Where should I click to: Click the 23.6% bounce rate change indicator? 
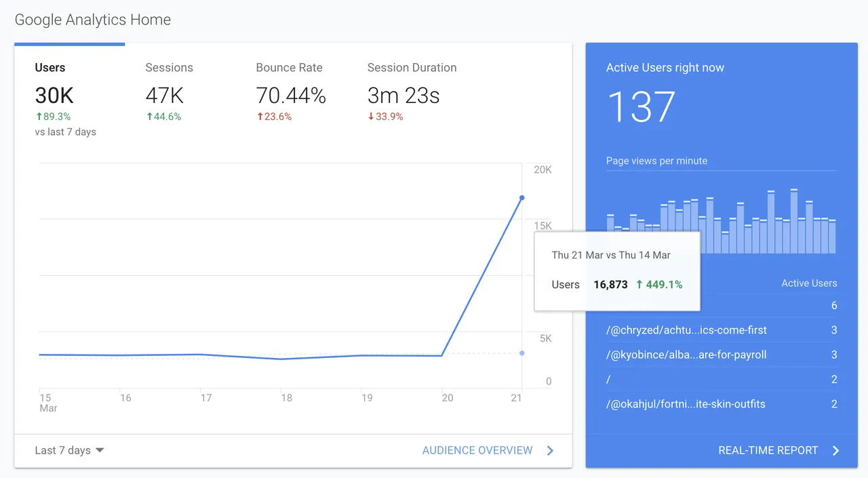pos(274,117)
